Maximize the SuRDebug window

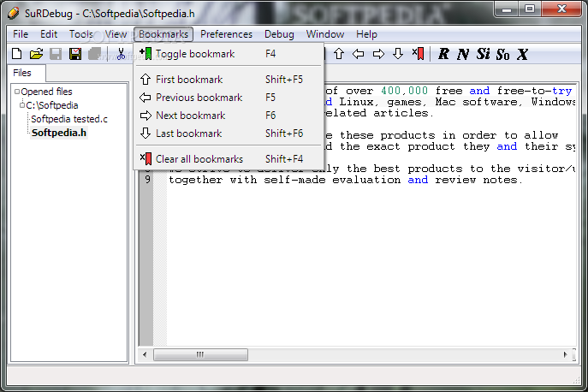530,9
